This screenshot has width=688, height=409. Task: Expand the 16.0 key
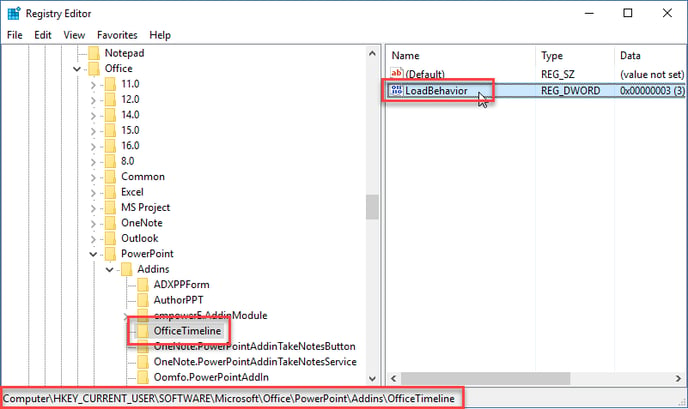click(x=93, y=147)
